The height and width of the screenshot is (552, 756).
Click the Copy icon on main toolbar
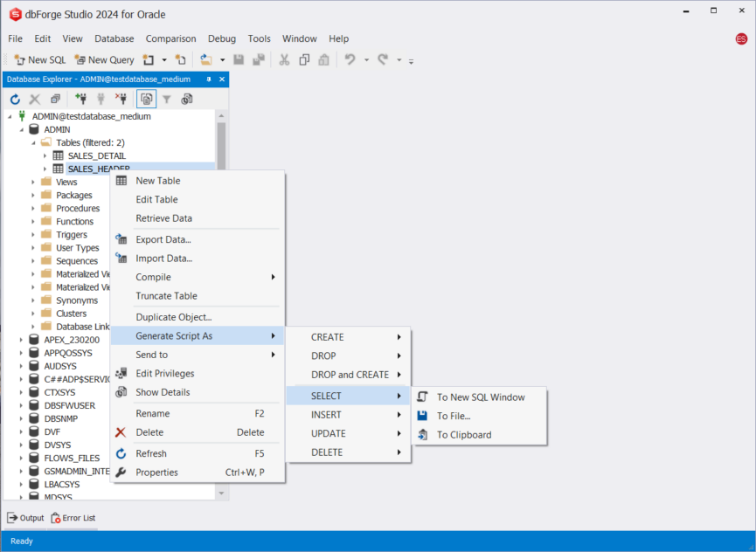304,59
